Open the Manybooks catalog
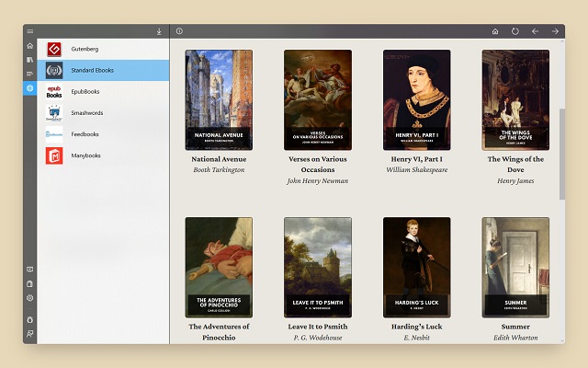Viewport: 588px width, 368px height. pos(103,155)
